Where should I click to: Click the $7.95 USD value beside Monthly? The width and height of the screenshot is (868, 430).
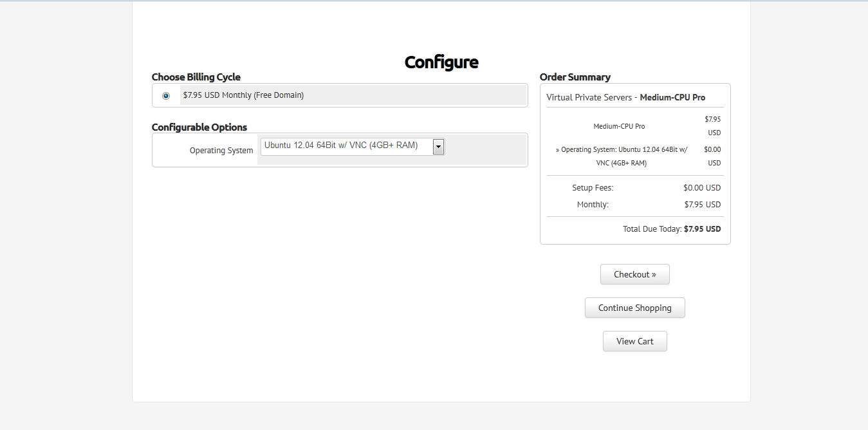pyautogui.click(x=702, y=205)
